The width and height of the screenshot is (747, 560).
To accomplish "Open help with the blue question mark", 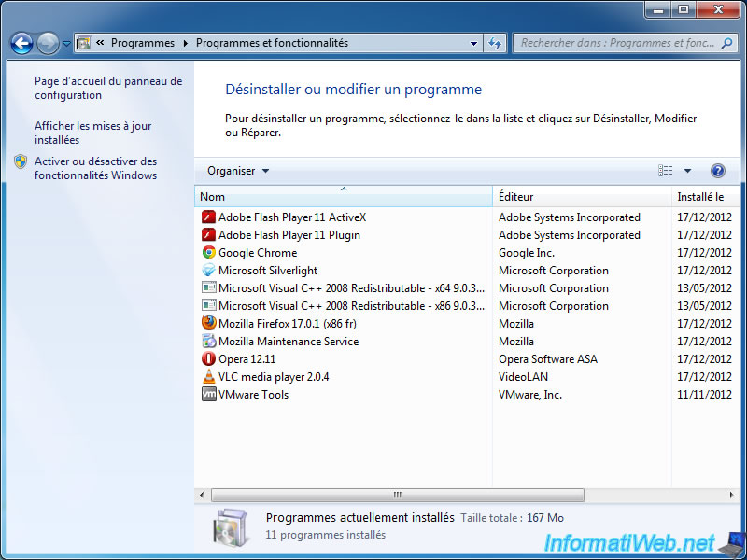I will [717, 171].
